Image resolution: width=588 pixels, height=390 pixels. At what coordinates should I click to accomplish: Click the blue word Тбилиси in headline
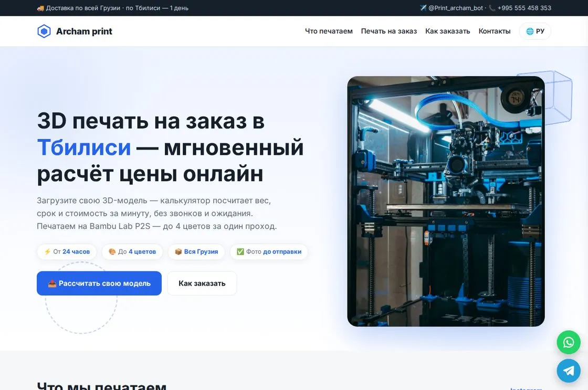click(x=84, y=147)
